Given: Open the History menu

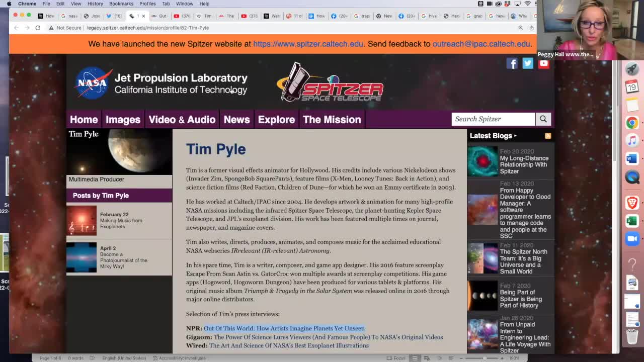Looking at the screenshot, I should pos(95,4).
